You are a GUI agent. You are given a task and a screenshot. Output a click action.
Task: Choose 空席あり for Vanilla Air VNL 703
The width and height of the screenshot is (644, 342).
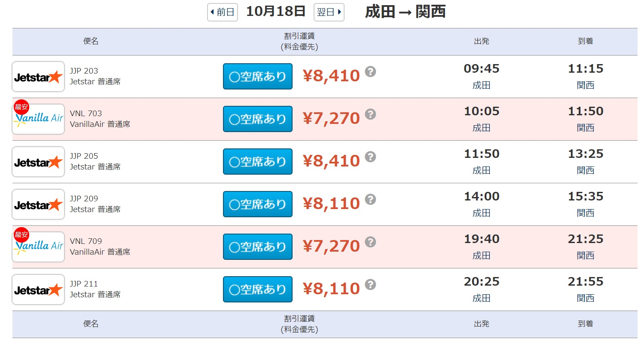pyautogui.click(x=258, y=119)
